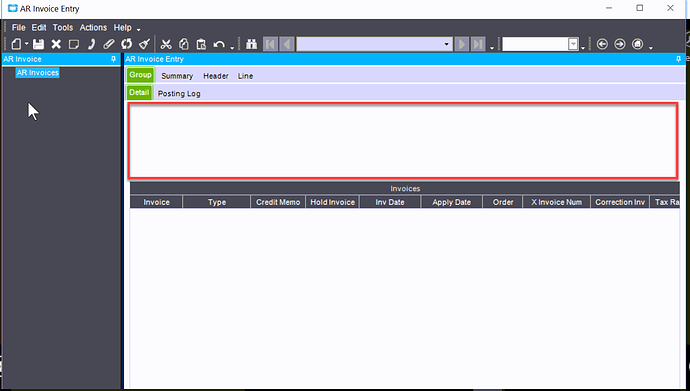Click the Back circled arrow icon

[602, 44]
